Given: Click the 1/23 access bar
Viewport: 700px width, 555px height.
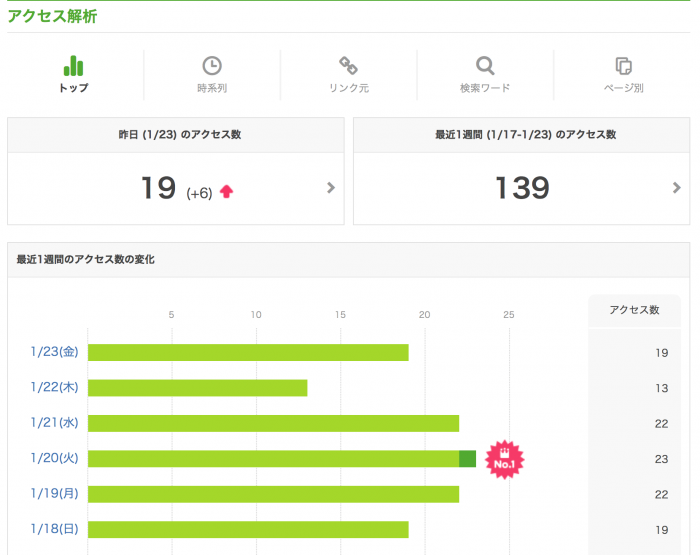Looking at the screenshot, I should pos(248,352).
